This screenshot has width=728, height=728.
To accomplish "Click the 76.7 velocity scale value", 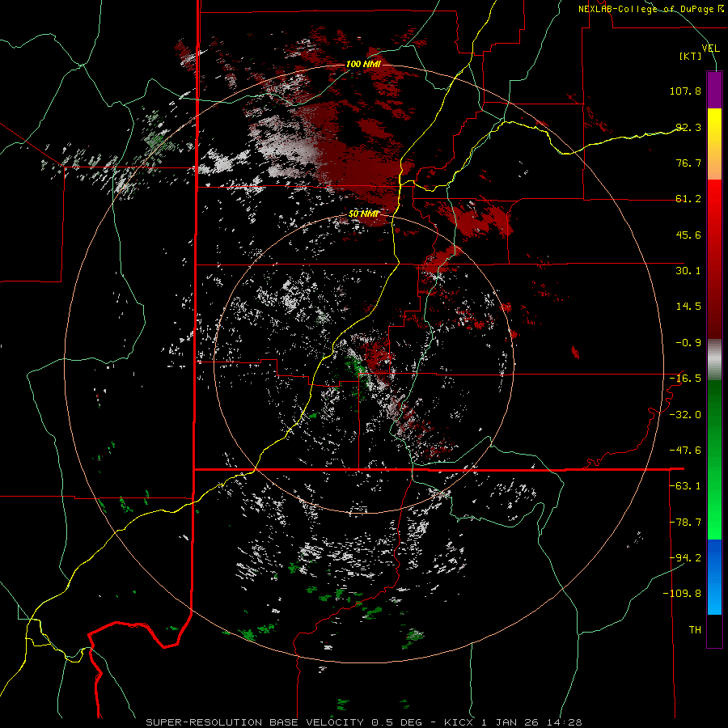I will click(688, 163).
